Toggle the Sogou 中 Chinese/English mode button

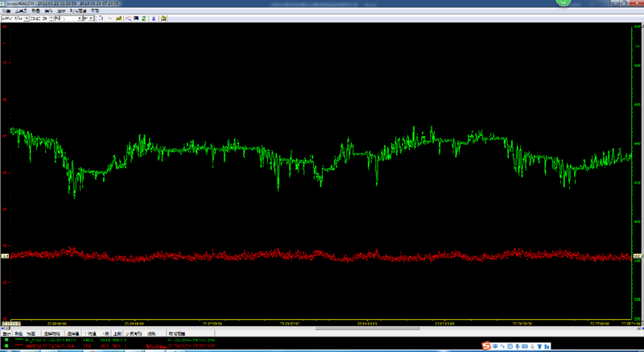tap(495, 346)
